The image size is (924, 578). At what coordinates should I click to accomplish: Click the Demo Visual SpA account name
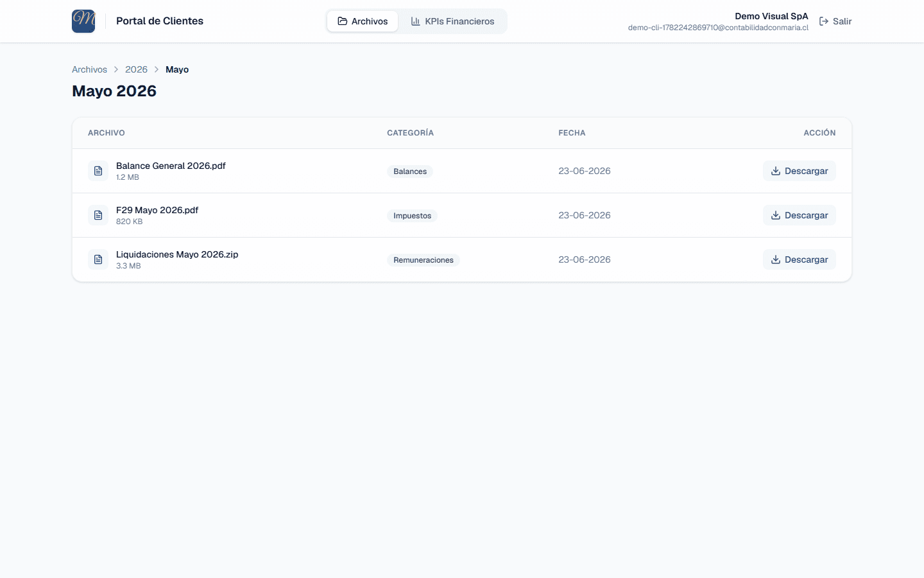pyautogui.click(x=771, y=16)
